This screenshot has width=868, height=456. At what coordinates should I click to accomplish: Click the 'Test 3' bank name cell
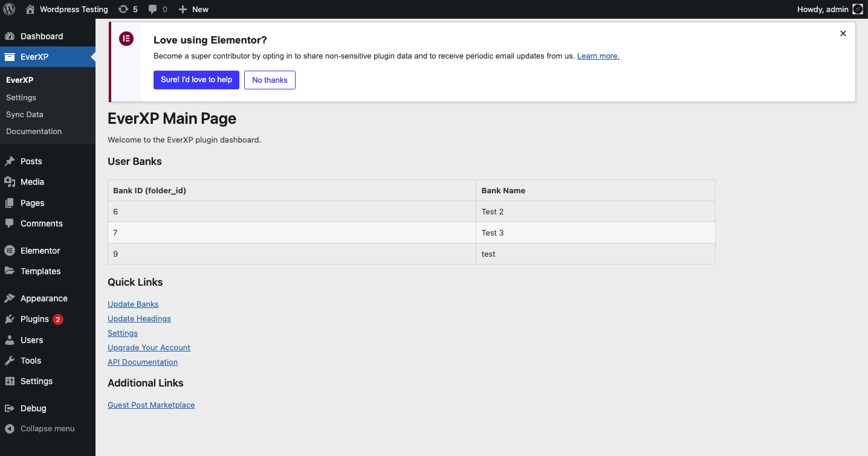coord(595,233)
